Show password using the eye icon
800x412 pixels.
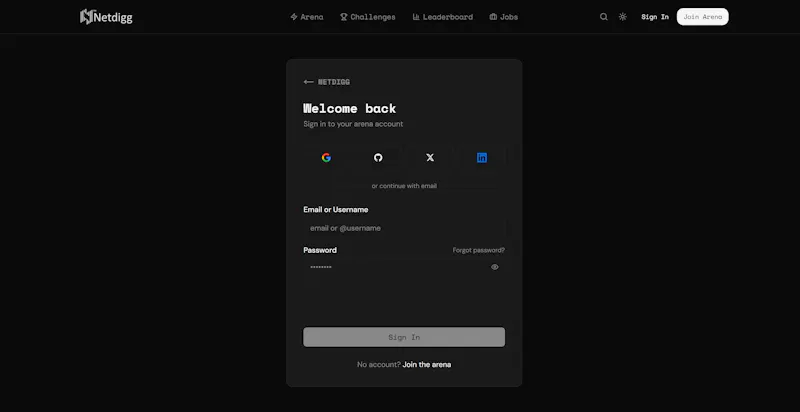(x=494, y=267)
